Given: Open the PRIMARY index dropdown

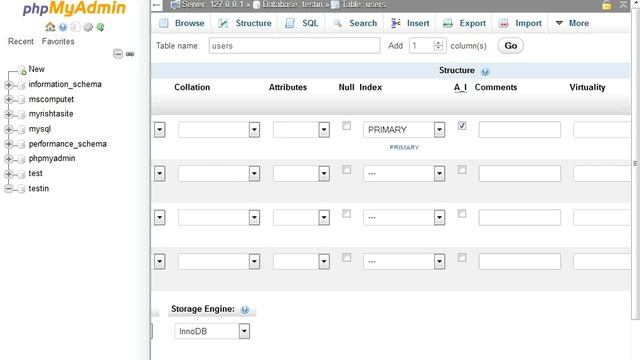Looking at the screenshot, I should (404, 130).
